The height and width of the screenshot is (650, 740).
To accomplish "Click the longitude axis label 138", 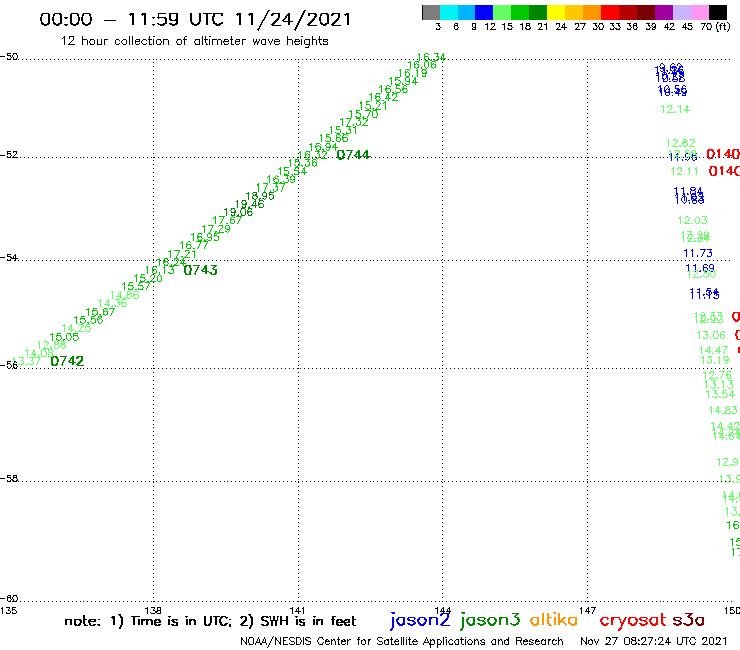I will tap(153, 610).
